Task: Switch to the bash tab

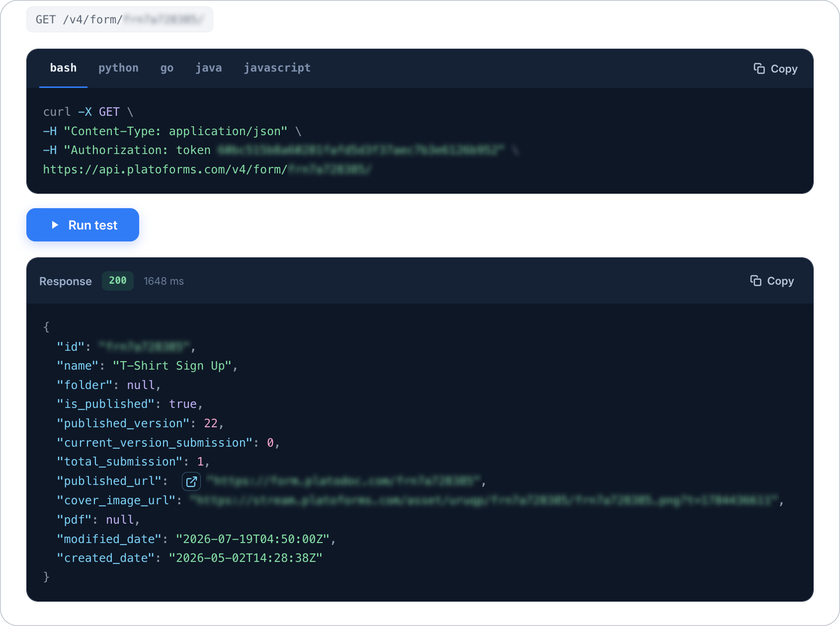Action: pyautogui.click(x=63, y=68)
